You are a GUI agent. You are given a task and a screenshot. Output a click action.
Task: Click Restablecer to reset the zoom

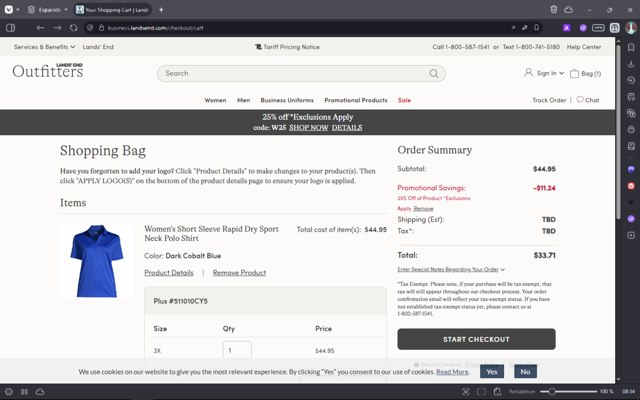[522, 391]
